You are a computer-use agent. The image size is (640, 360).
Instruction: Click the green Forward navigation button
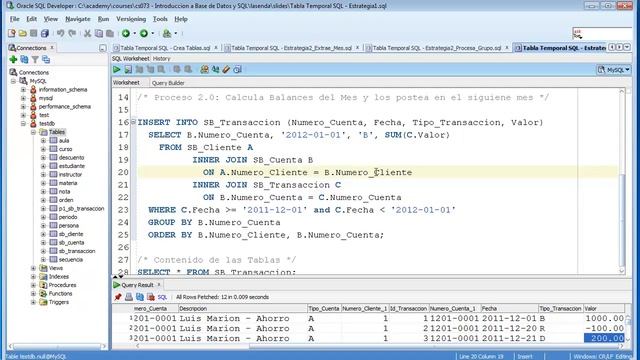[144, 33]
